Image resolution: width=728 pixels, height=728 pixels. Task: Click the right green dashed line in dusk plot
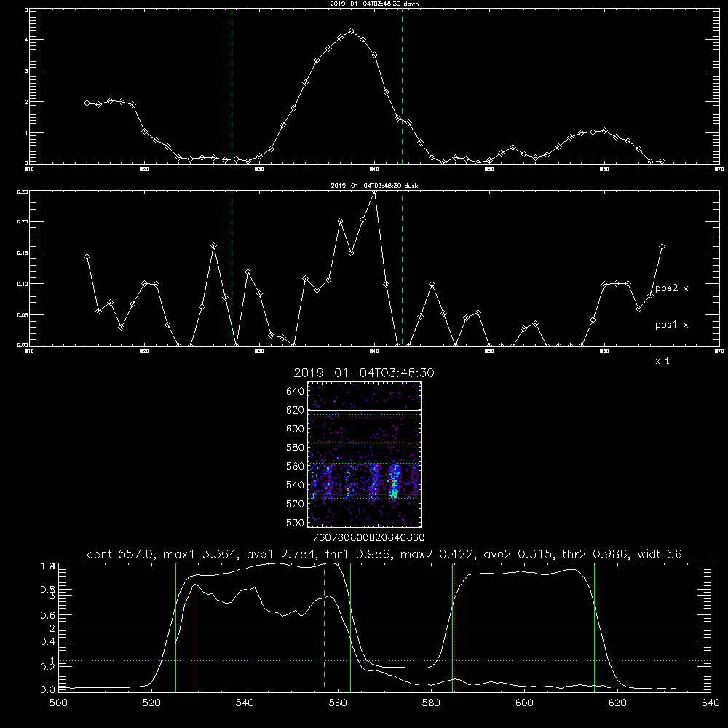[402, 268]
